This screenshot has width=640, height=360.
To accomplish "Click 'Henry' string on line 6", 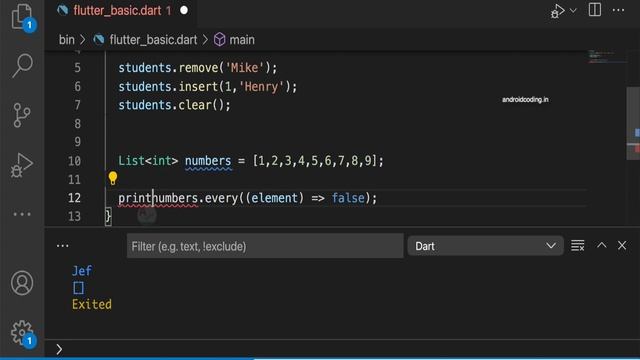I will 261,87.
